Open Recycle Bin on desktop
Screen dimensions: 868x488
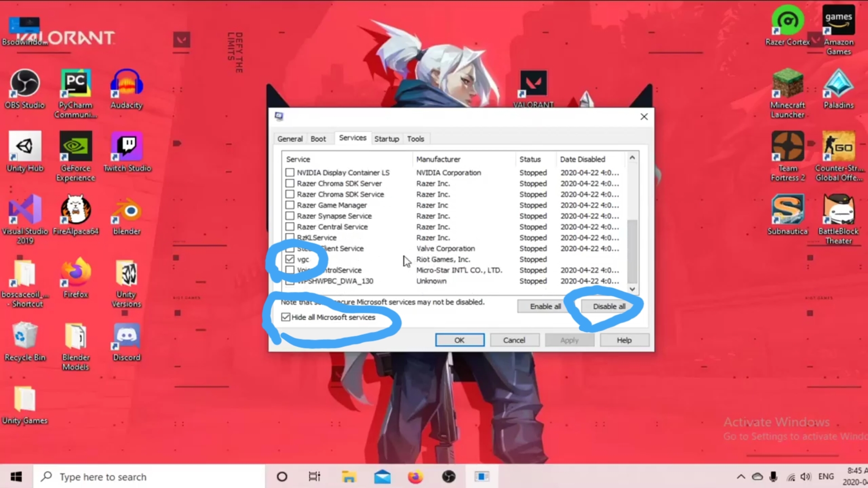25,342
